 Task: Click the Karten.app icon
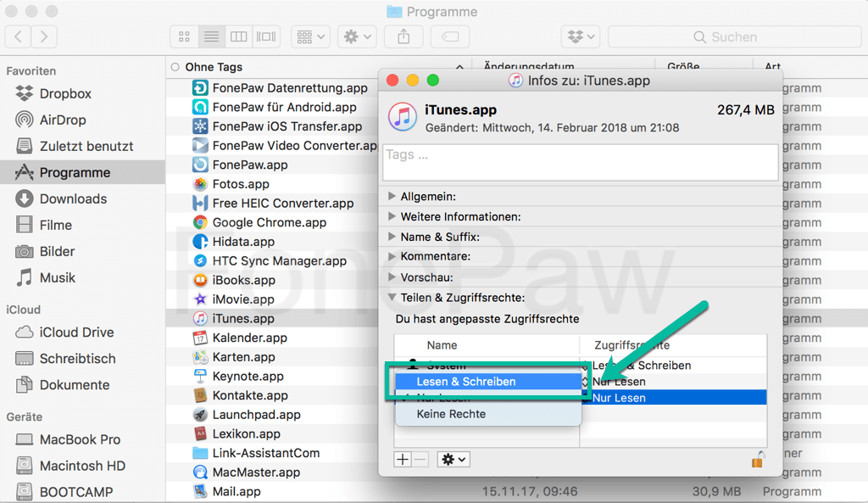coord(200,357)
